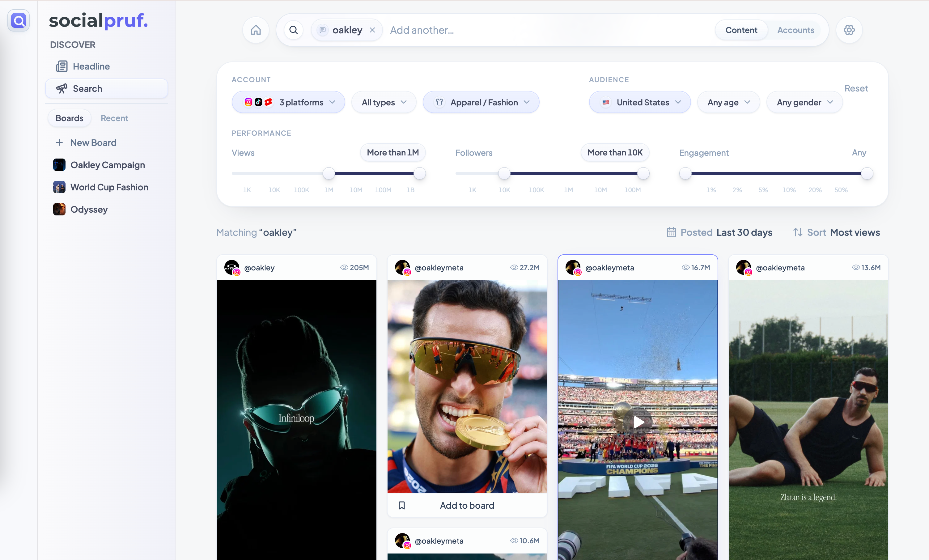Image resolution: width=929 pixels, height=560 pixels.
Task: Click the eye views icon on 205M card
Action: (x=344, y=267)
